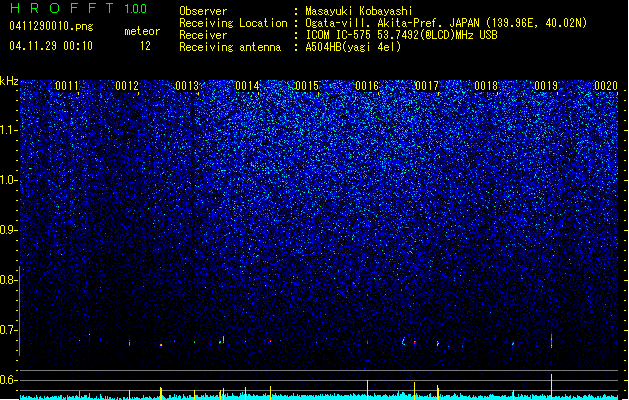Click the 0012 time marker
629x400 pixels.
(127, 86)
